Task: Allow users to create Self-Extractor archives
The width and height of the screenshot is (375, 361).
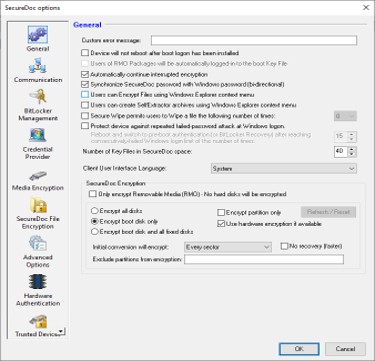Action: point(85,105)
